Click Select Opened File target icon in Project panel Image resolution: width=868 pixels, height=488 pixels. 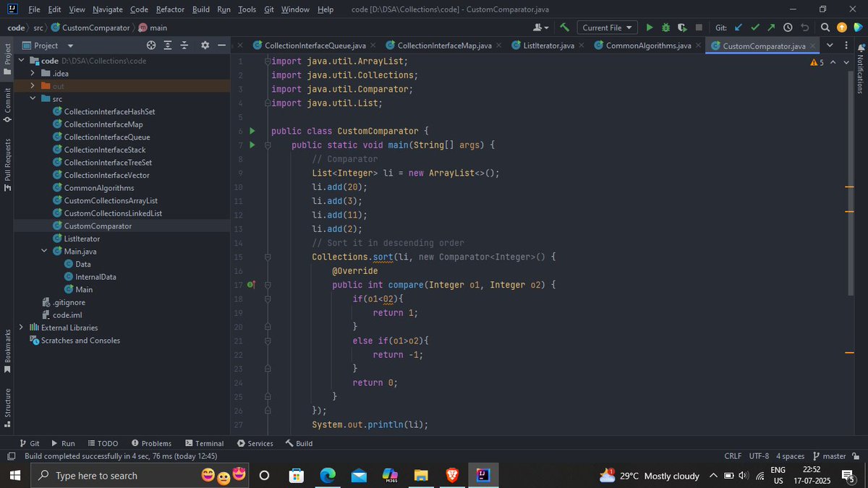151,45
